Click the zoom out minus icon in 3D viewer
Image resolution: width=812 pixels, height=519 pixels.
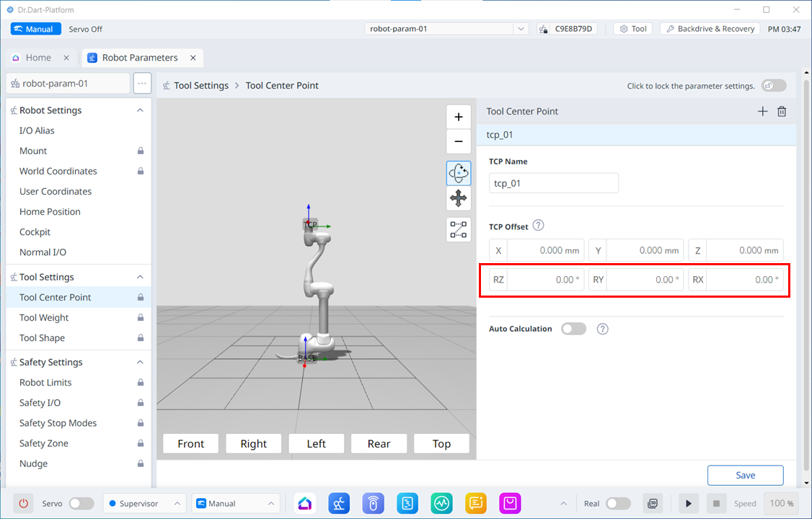point(459,142)
